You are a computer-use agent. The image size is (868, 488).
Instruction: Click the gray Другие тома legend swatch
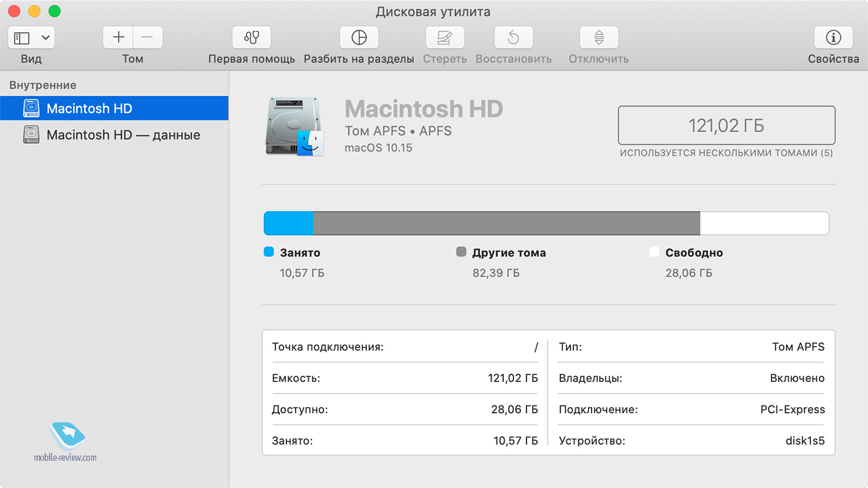pyautogui.click(x=461, y=252)
